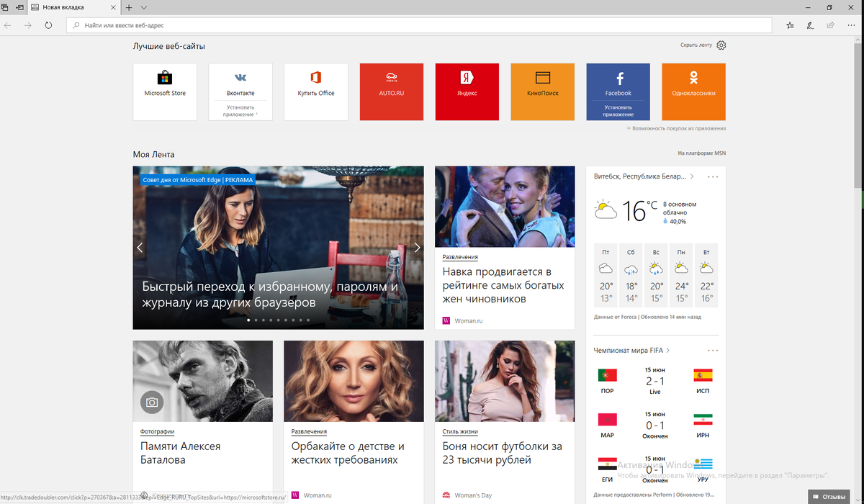The image size is (864, 504).
Task: Click the browser forward arrow
Action: click(x=28, y=25)
